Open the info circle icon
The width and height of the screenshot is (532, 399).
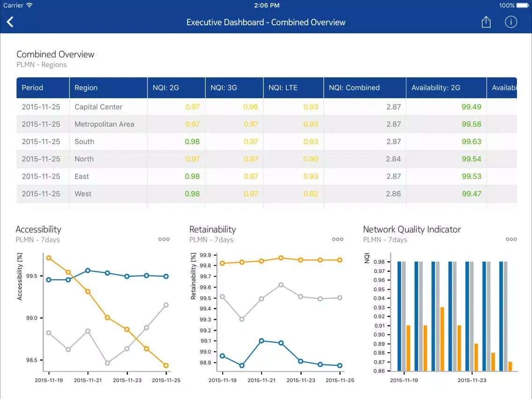coord(511,22)
